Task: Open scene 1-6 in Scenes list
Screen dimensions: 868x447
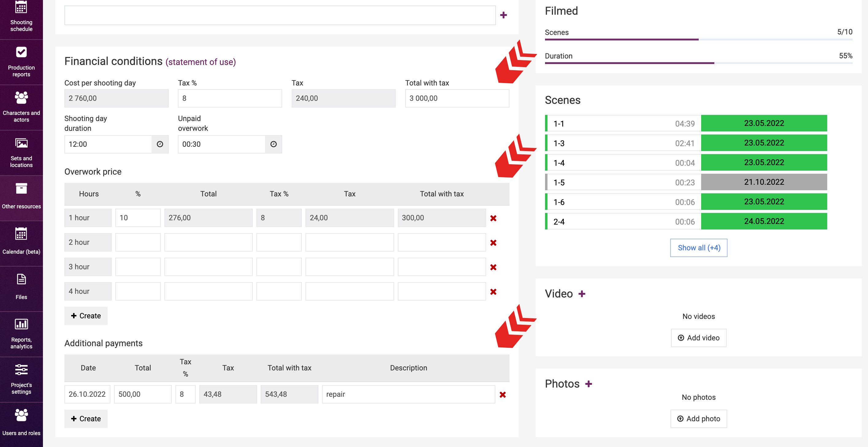Action: (x=623, y=202)
